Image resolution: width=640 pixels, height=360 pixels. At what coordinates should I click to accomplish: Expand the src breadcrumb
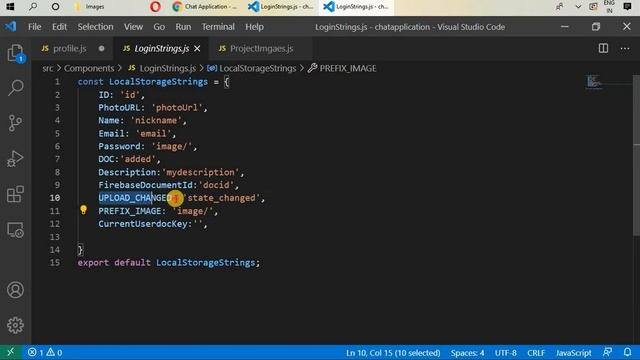tap(48, 68)
